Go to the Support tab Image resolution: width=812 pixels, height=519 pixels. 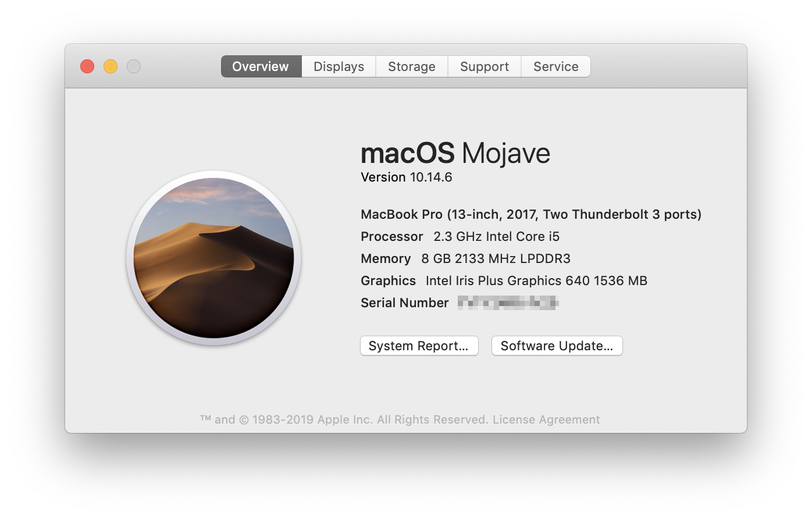click(484, 66)
